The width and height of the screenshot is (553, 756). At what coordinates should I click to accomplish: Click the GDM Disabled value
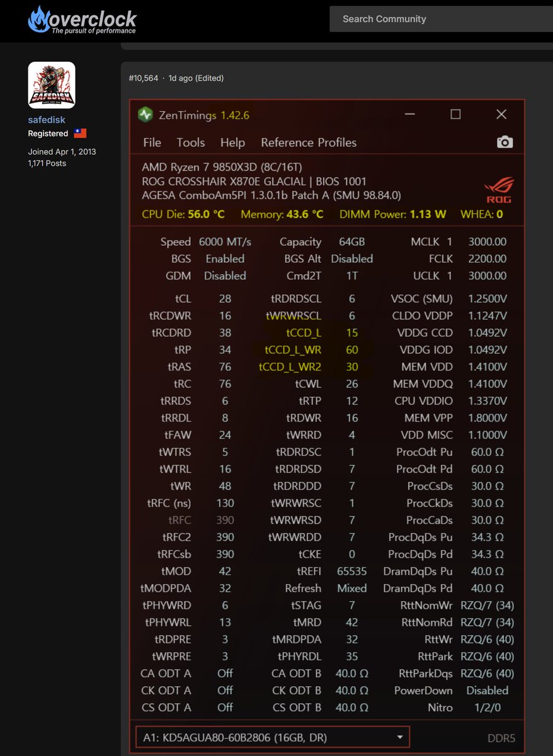pyautogui.click(x=225, y=276)
